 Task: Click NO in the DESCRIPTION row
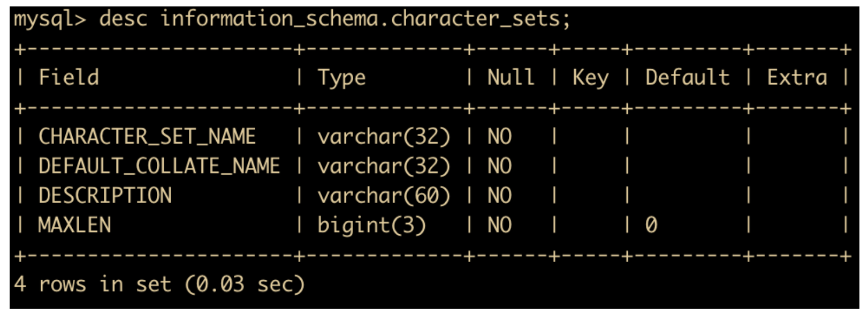[499, 196]
